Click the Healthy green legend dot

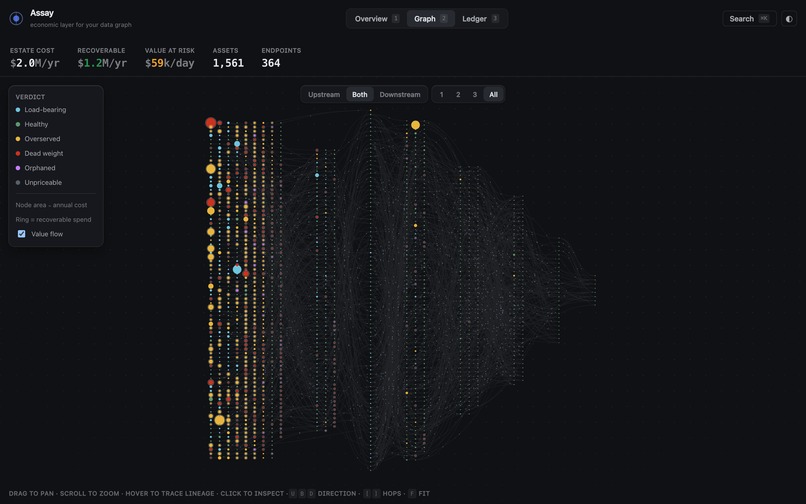pos(18,124)
